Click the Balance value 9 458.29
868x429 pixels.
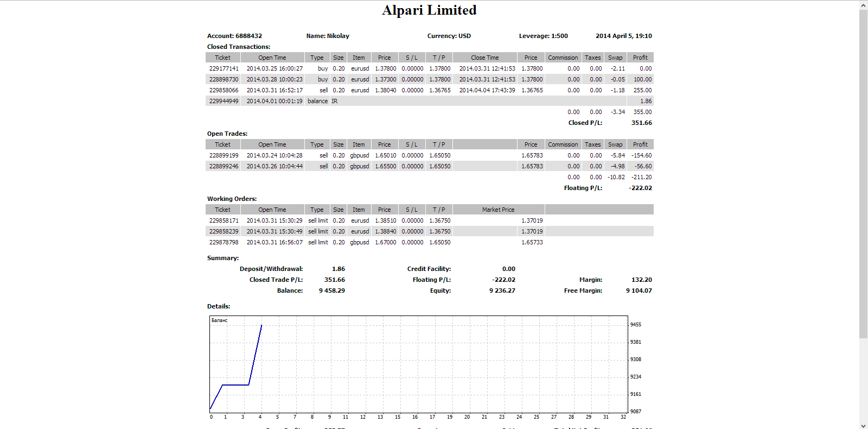point(332,291)
